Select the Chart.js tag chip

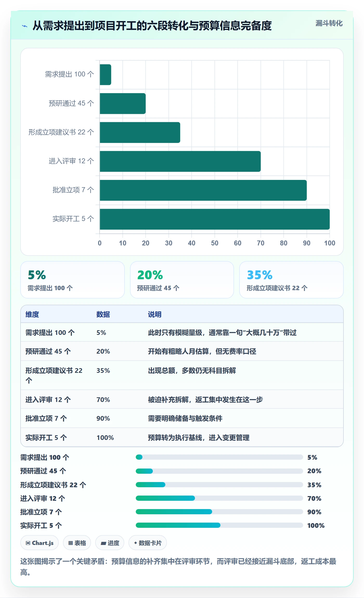coord(40,543)
